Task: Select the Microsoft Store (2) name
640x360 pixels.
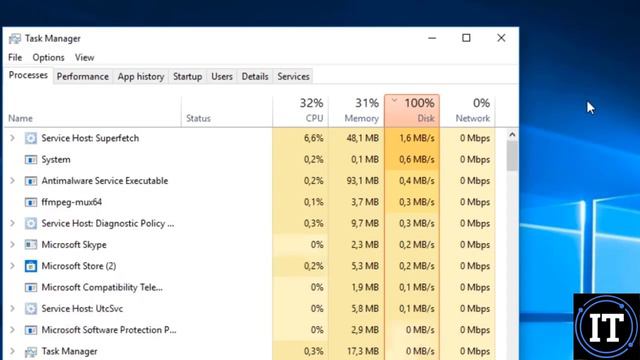Action: (79, 266)
